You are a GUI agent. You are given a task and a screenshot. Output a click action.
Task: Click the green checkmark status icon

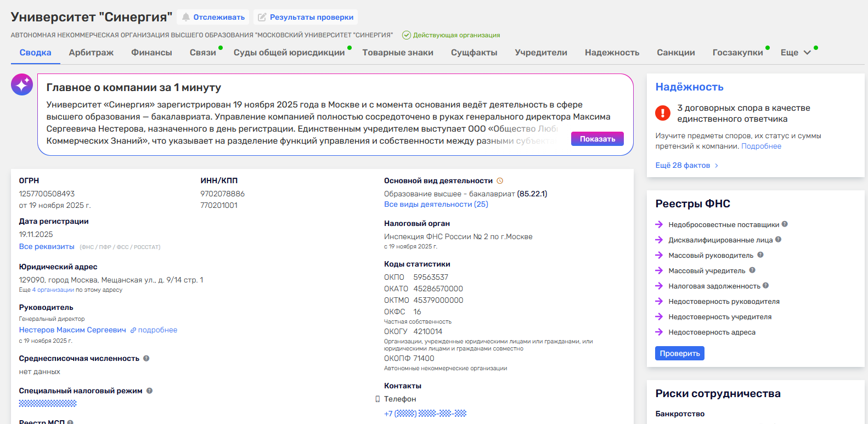coord(407,35)
